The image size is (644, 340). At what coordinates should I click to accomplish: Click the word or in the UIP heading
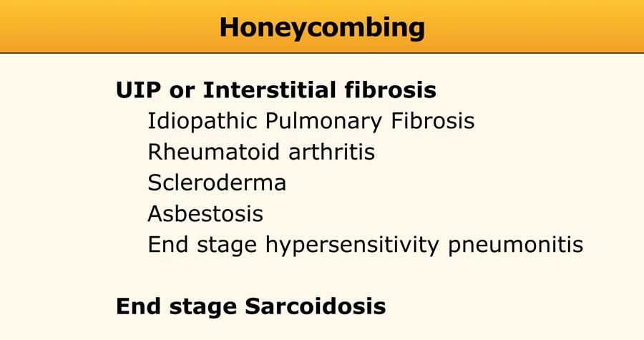(182, 91)
